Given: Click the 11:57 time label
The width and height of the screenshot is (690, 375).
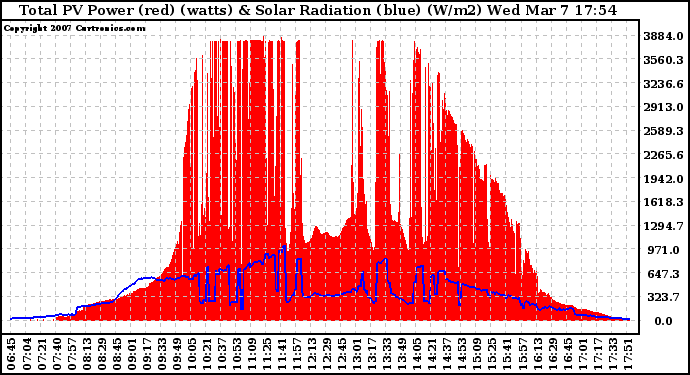Looking at the screenshot, I should pyautogui.click(x=297, y=354).
